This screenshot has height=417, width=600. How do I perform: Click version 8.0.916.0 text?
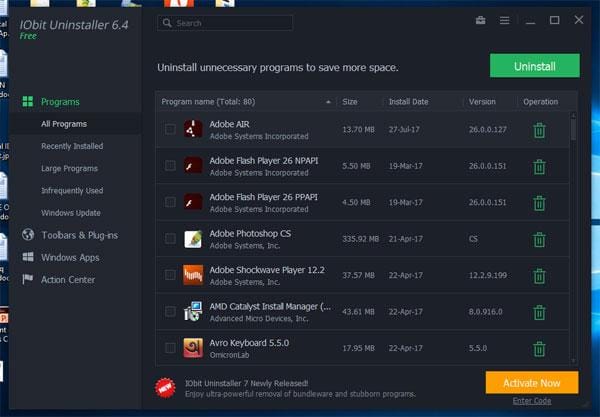485,311
